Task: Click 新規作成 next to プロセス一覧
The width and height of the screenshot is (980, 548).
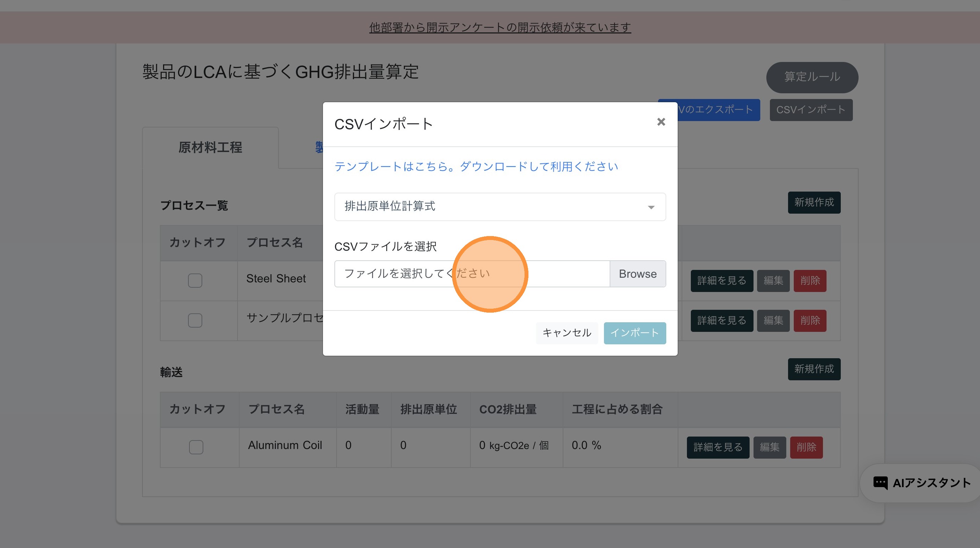Action: pos(814,202)
